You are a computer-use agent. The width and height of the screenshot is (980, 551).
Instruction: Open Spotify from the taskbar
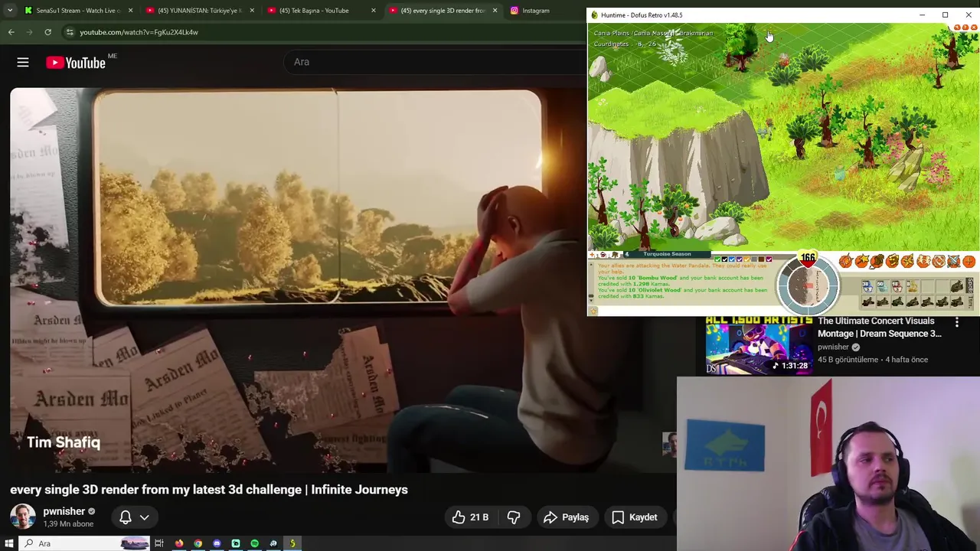(254, 543)
